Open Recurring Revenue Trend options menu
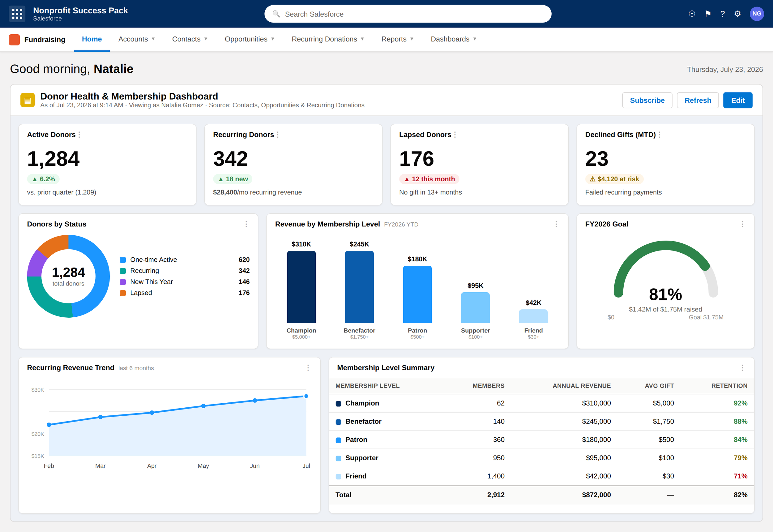 click(308, 368)
